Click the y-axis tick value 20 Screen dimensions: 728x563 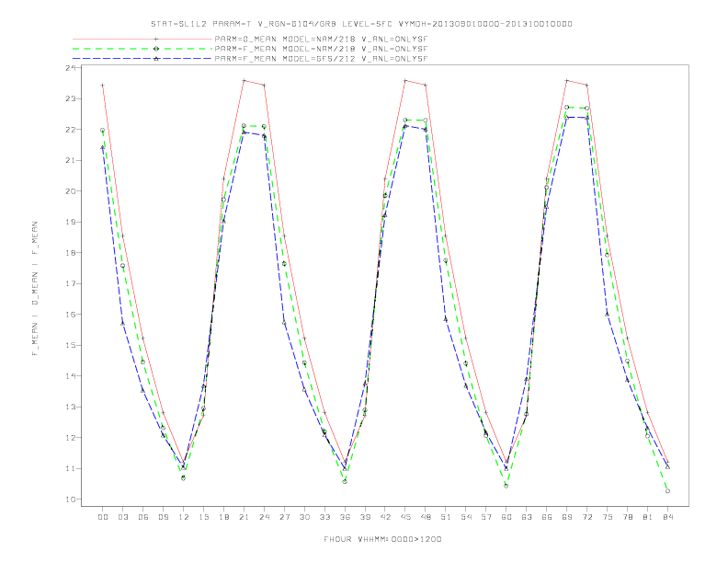point(70,191)
